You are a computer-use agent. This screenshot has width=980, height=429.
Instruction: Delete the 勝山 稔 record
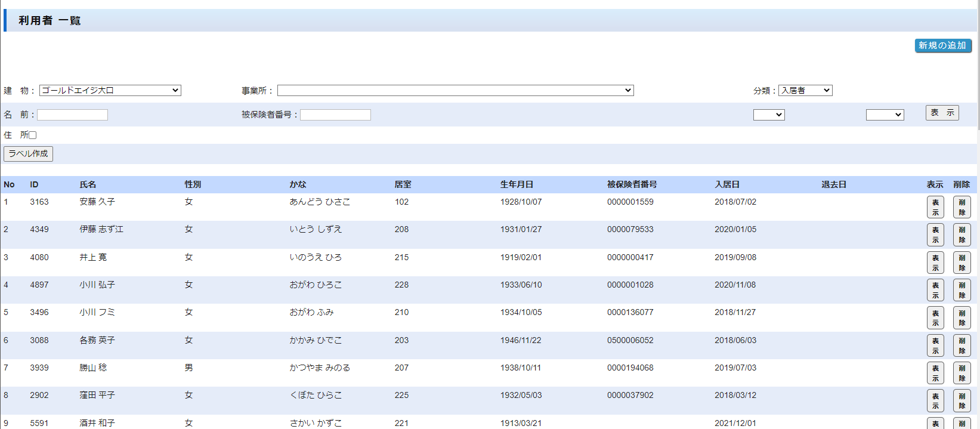(962, 373)
